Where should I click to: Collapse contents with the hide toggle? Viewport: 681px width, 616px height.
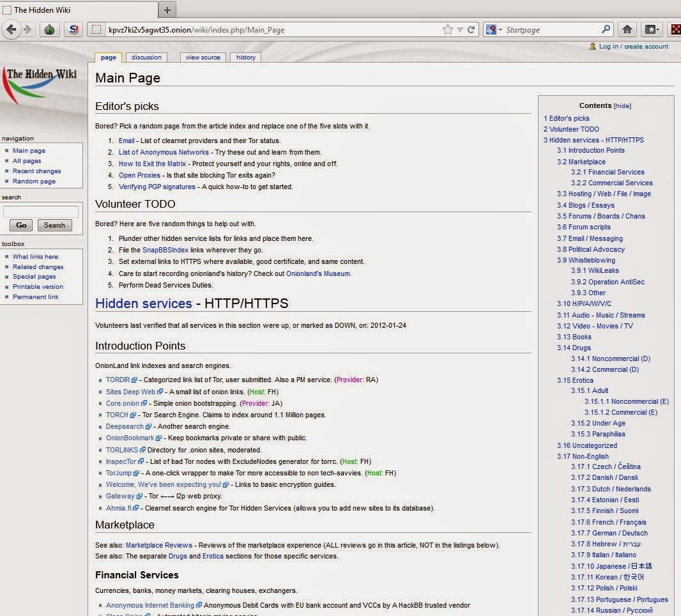(622, 106)
